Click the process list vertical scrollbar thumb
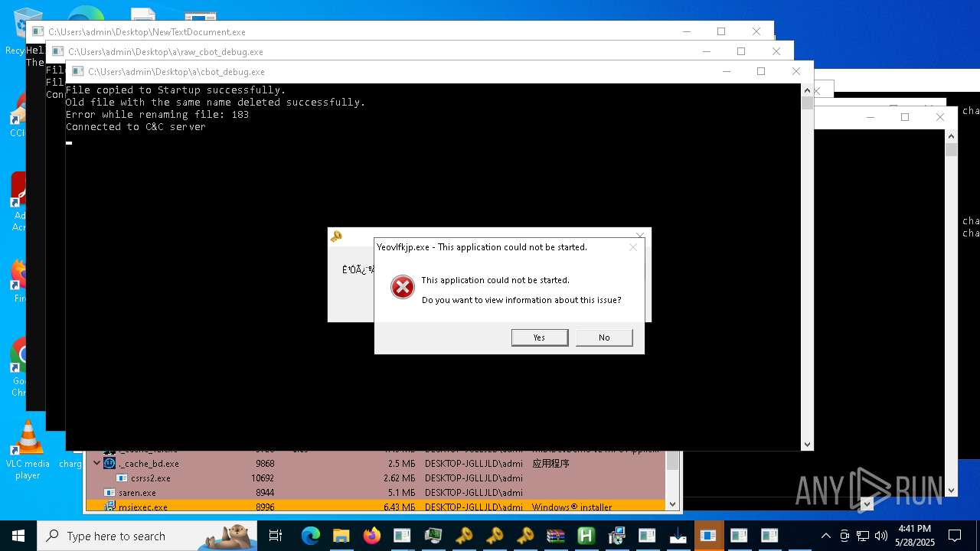Viewport: 980px width, 551px height. tap(672, 461)
